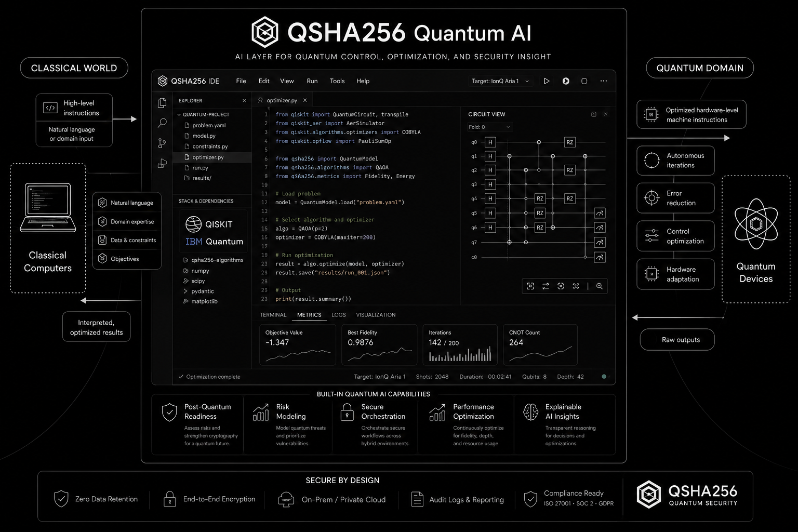Click the swap arrows icon in circuit toolbar
Screen dimensions: 798x532
[x=546, y=286]
